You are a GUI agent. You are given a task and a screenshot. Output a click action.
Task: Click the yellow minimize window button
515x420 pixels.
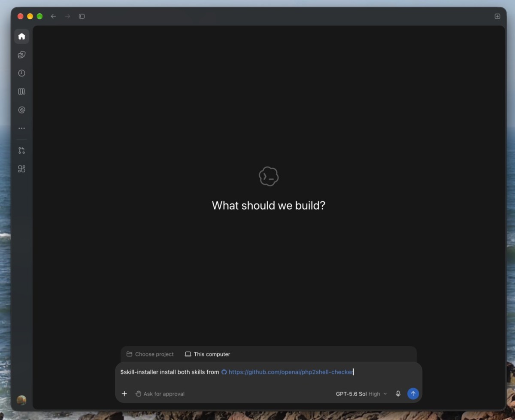(30, 16)
